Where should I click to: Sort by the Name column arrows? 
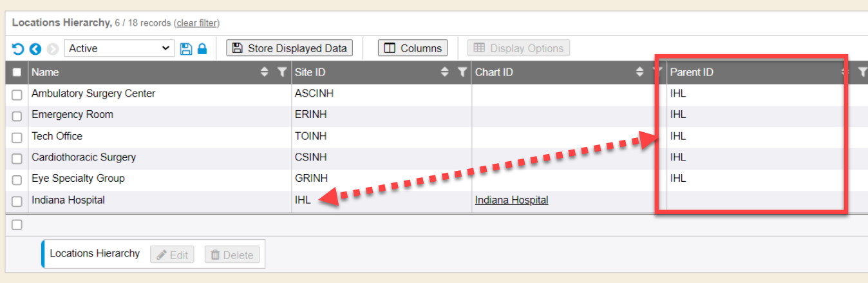pyautogui.click(x=265, y=72)
